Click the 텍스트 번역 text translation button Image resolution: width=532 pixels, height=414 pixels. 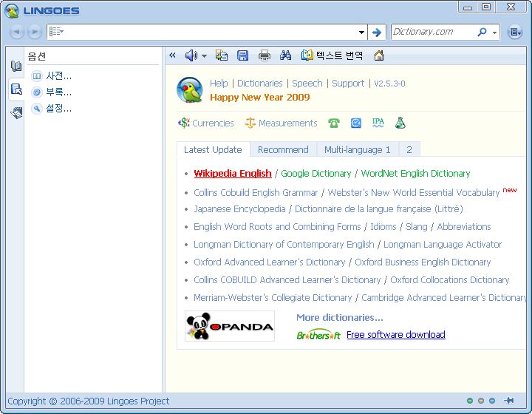332,55
